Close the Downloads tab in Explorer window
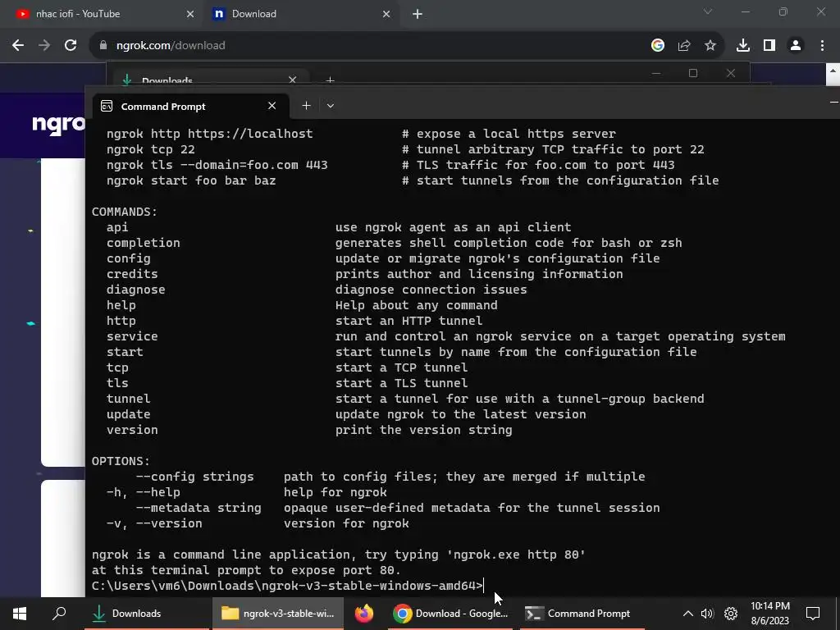This screenshot has height=630, width=840. (293, 80)
